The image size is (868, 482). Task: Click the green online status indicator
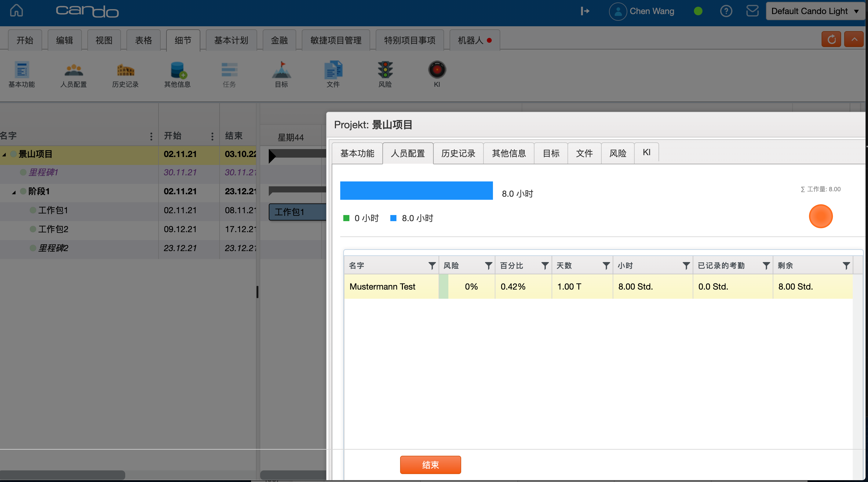point(698,11)
